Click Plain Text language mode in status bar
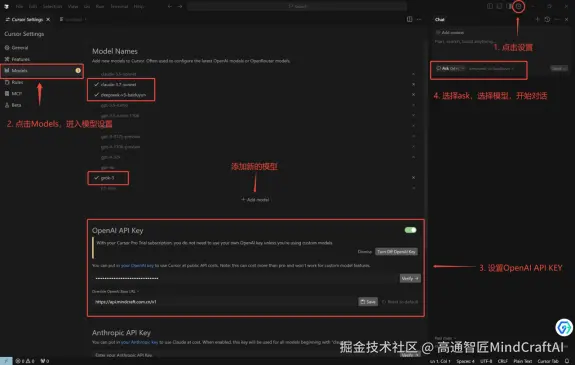This screenshot has width=575, height=365. point(523,361)
